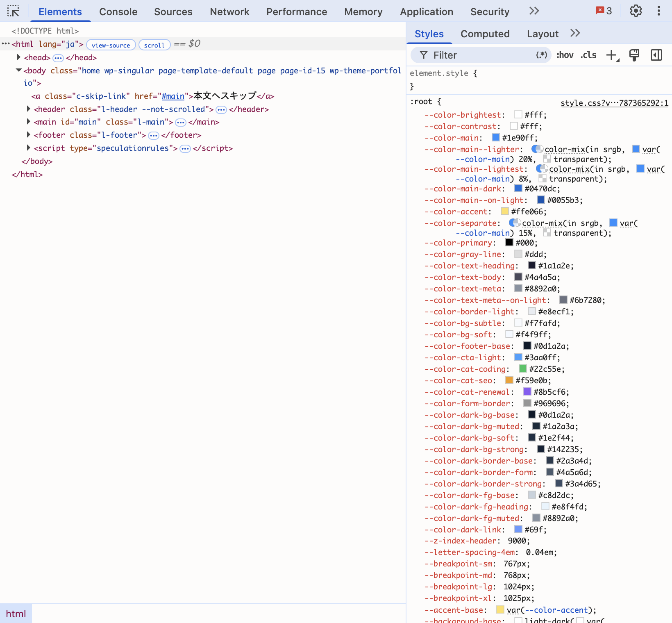Add a new style rule plus icon
Image resolution: width=672 pixels, height=623 pixels.
click(612, 55)
